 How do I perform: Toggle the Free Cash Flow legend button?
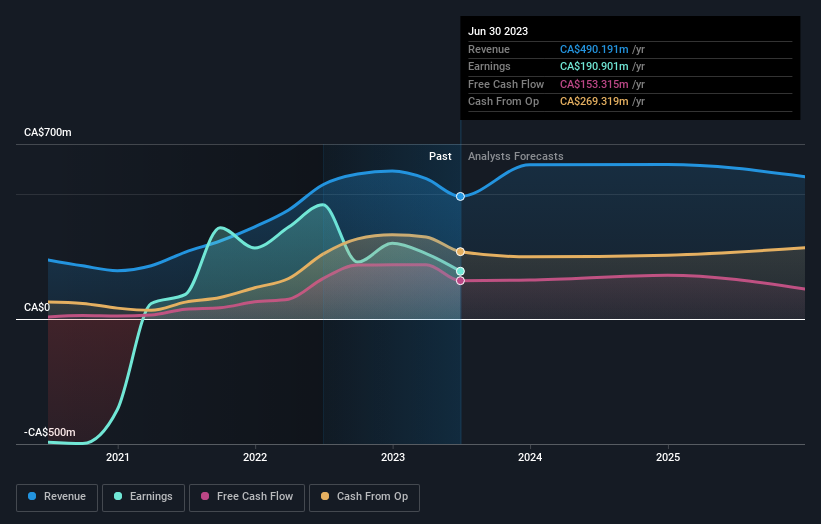point(247,497)
